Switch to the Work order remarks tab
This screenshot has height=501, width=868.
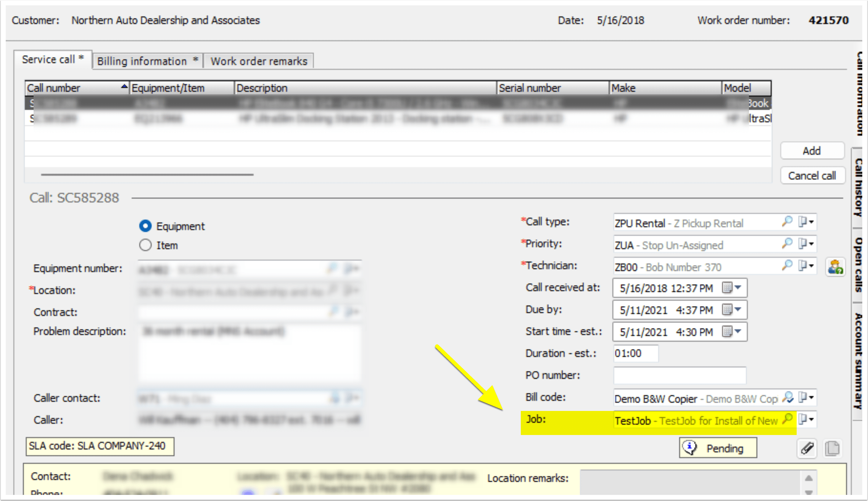coord(259,61)
